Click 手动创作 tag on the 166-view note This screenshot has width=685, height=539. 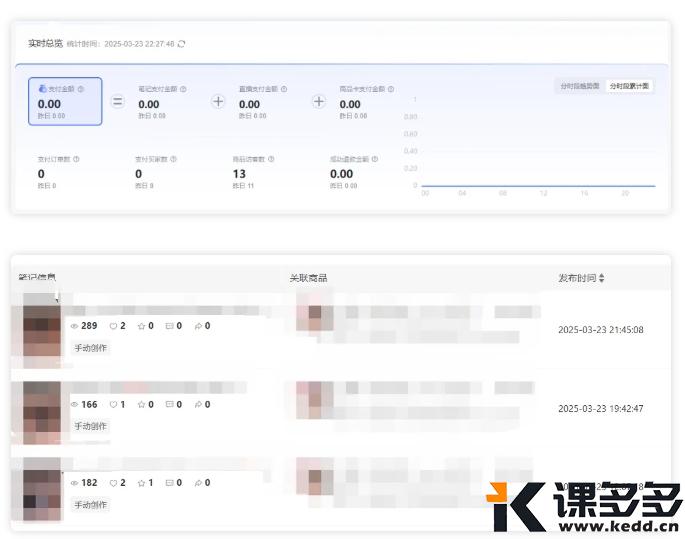pos(91,426)
